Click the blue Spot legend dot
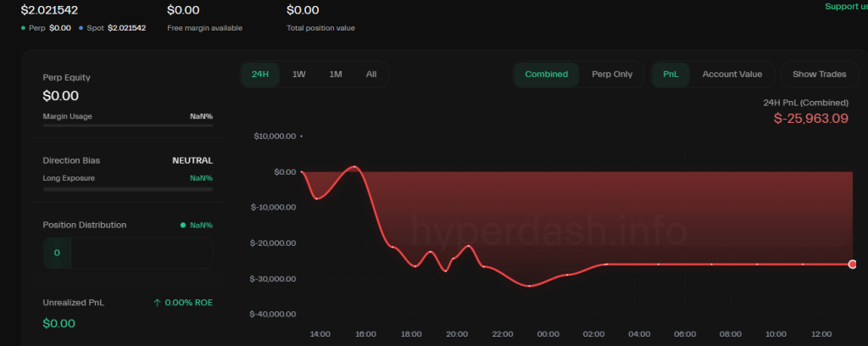The height and width of the screenshot is (346, 868). pos(81,28)
